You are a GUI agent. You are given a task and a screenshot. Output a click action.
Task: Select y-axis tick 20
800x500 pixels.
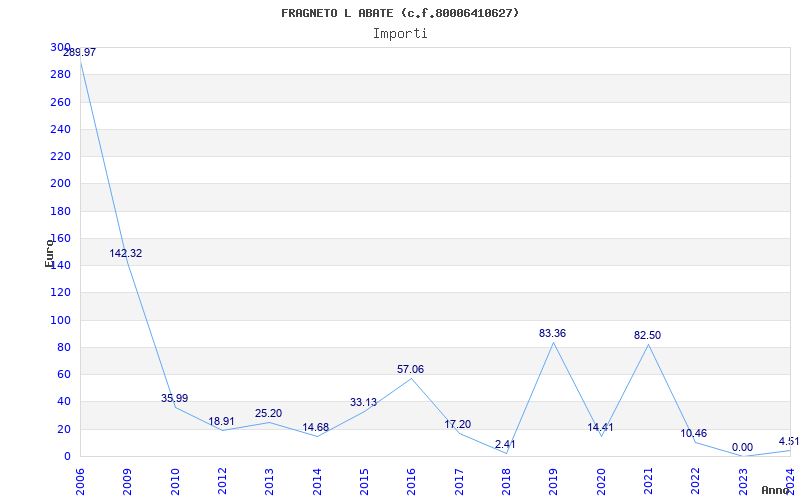(63, 430)
